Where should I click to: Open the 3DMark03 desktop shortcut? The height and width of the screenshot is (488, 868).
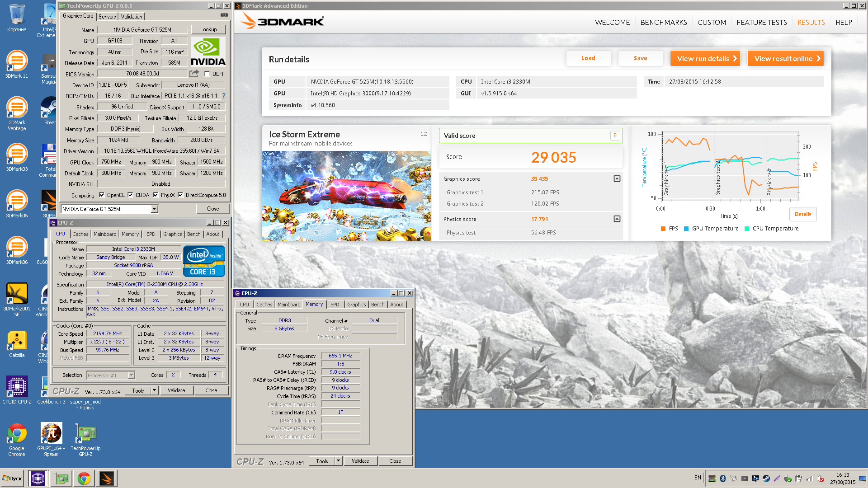[17, 158]
